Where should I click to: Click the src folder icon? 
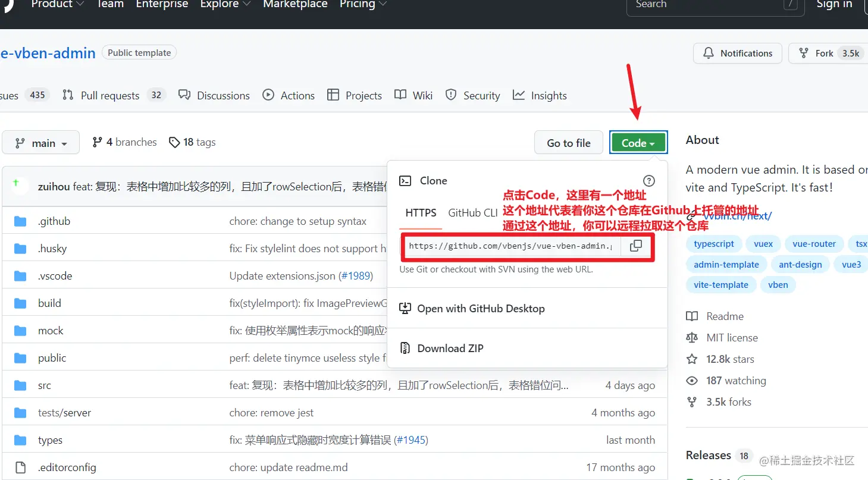(21, 385)
